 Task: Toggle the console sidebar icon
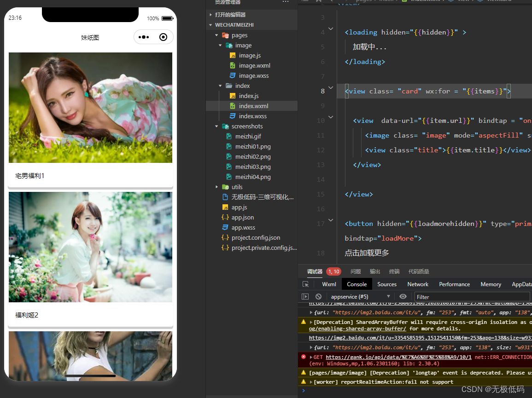coord(305,297)
